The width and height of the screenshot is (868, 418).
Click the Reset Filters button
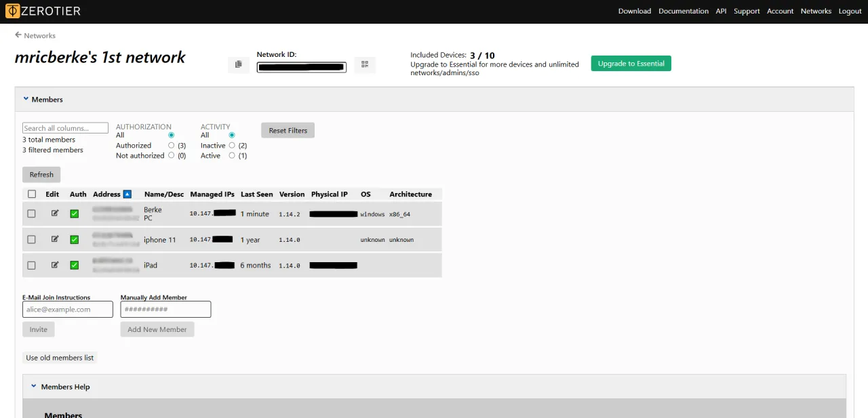(288, 130)
